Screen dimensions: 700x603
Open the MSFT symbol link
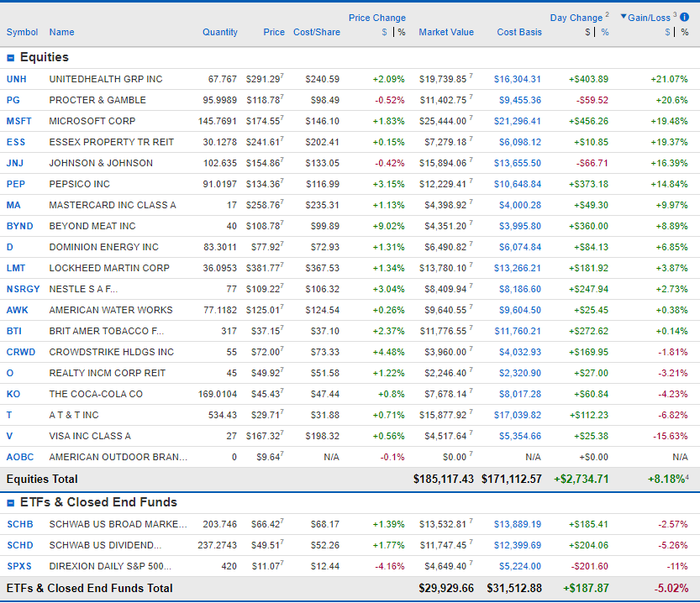point(18,121)
